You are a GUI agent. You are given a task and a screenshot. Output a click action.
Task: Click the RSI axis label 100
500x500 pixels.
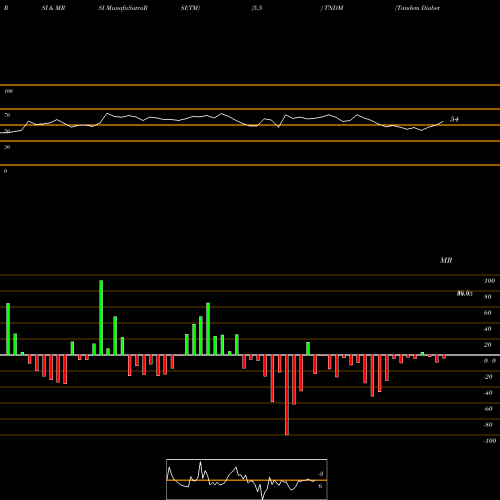[x=8, y=91]
